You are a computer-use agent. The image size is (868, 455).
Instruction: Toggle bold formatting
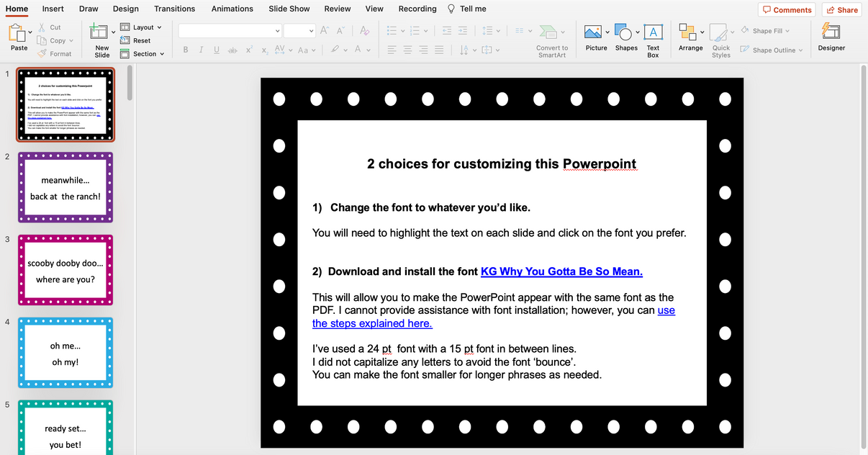pos(185,49)
